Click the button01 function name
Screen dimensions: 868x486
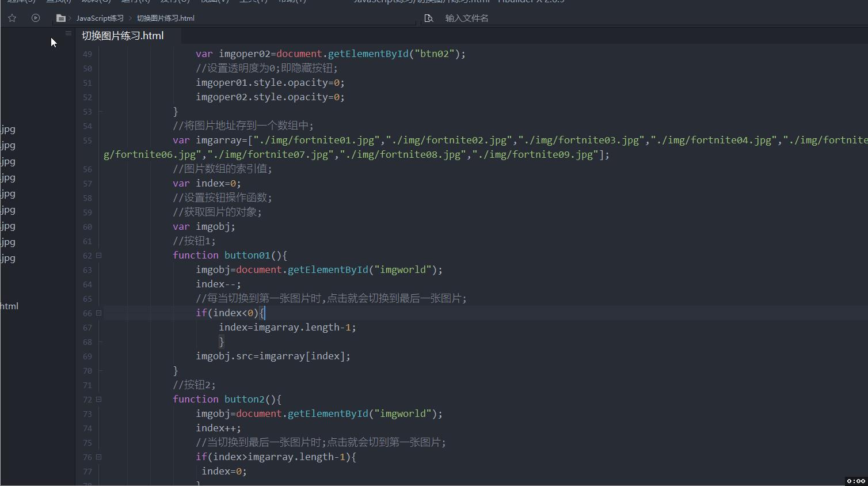click(x=247, y=255)
